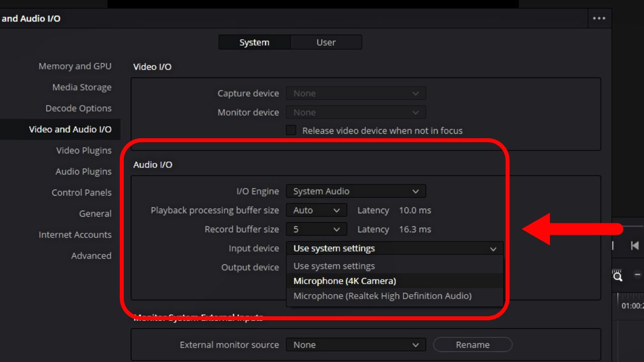Expand the External monitor source dropdown

(356, 345)
